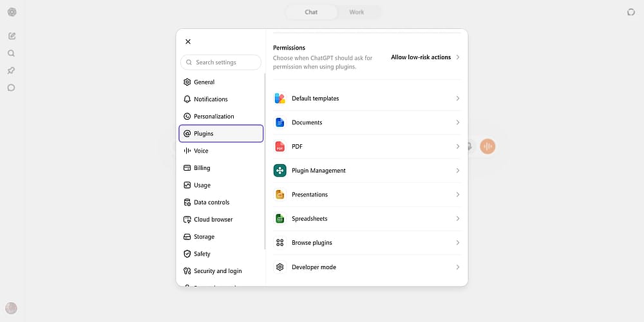
Task: Open Safety settings section
Action: [221, 254]
